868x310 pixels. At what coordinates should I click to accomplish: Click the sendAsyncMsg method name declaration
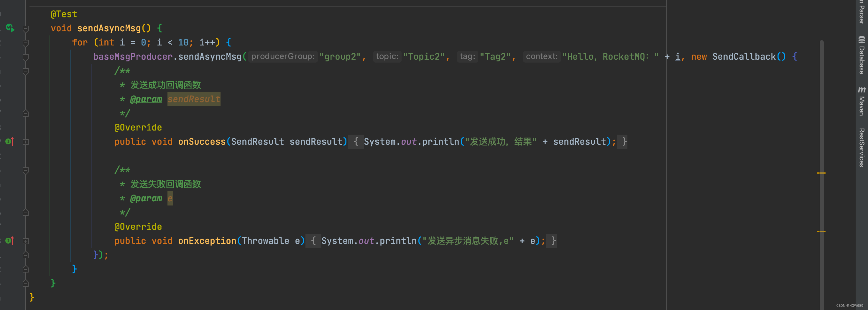click(x=109, y=28)
